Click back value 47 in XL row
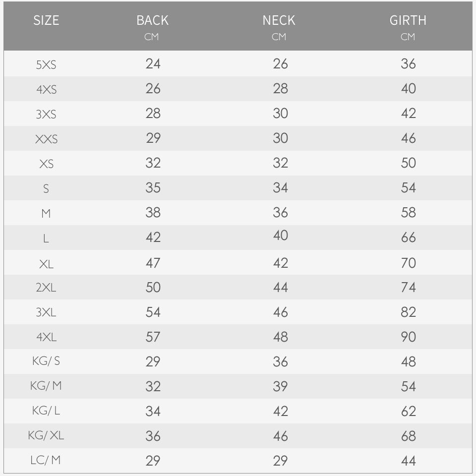 153,263
